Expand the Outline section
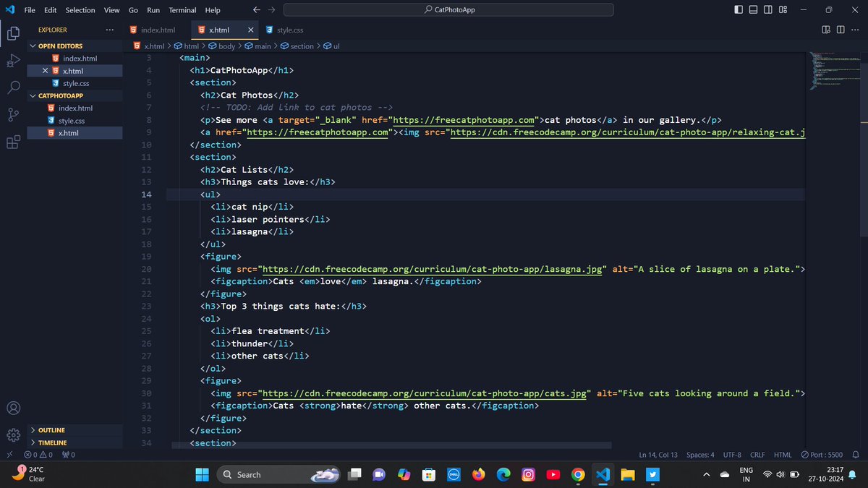868x488 pixels. tap(75, 430)
